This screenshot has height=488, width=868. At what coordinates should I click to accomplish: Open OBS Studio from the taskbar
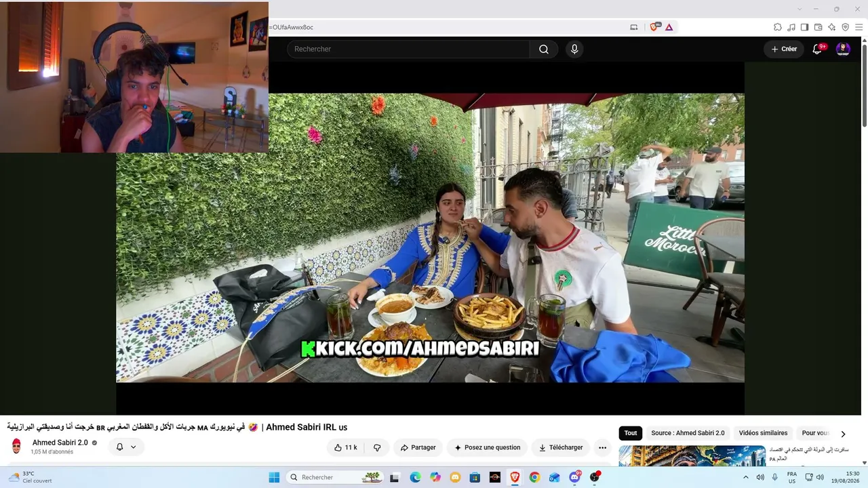595,477
